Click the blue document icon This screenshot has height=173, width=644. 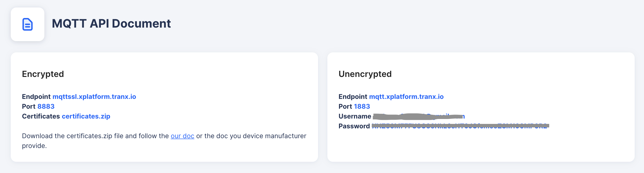pos(28,24)
